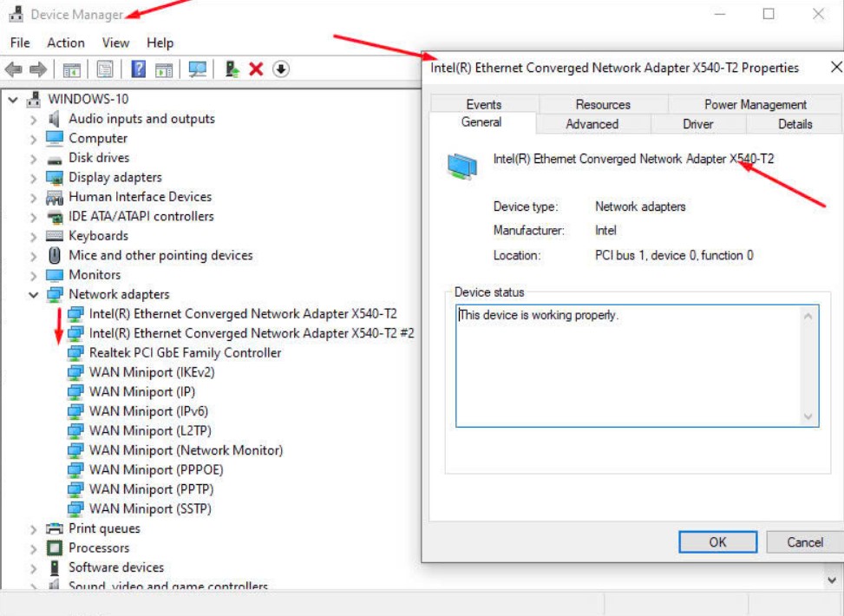This screenshot has width=844, height=616.
Task: Click the Audio inputs and outputs speaker icon
Action: pos(54,119)
